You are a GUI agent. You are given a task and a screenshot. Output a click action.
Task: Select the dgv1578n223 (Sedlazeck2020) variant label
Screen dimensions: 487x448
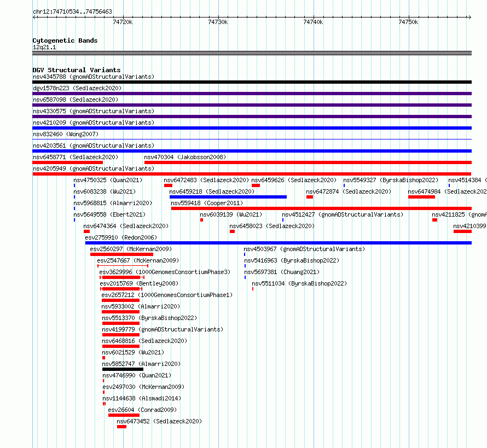click(77, 88)
